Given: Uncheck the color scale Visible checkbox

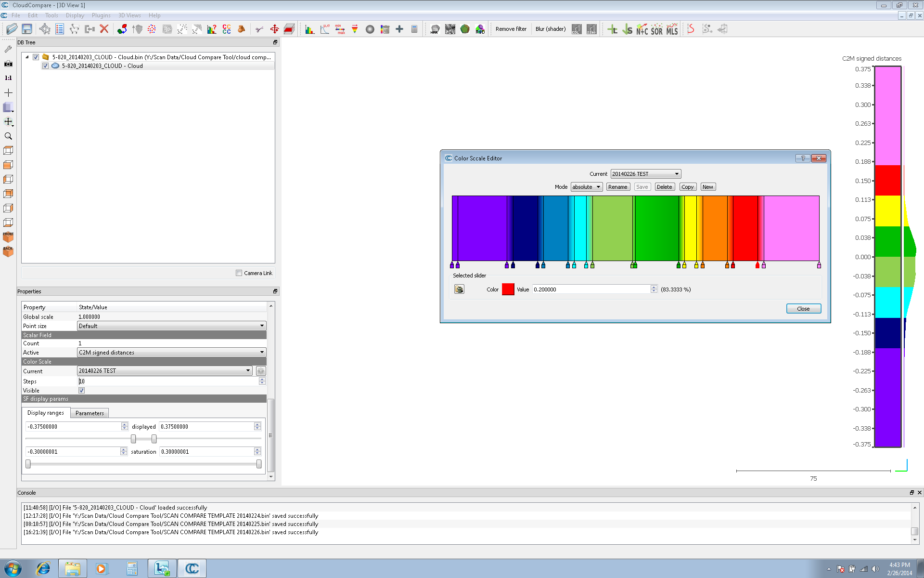Looking at the screenshot, I should coord(82,391).
